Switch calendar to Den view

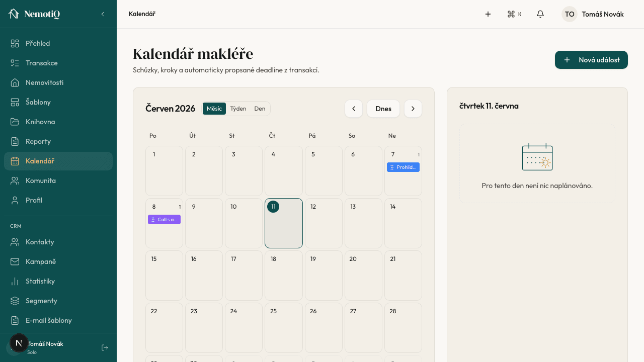(260, 109)
